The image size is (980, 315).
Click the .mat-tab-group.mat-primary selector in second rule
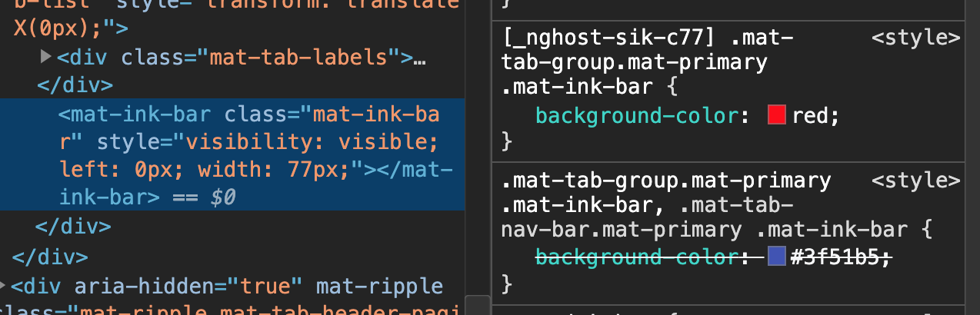tap(666, 181)
